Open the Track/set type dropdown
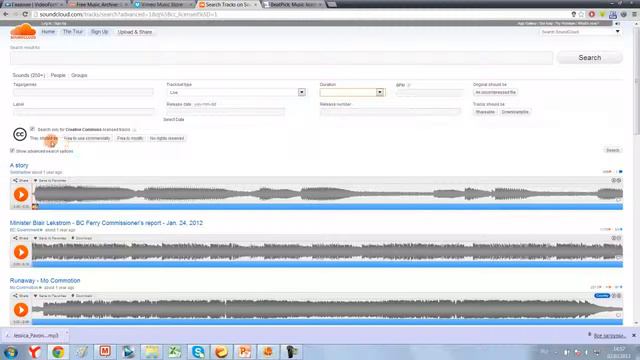The image size is (640, 360). coord(236,92)
